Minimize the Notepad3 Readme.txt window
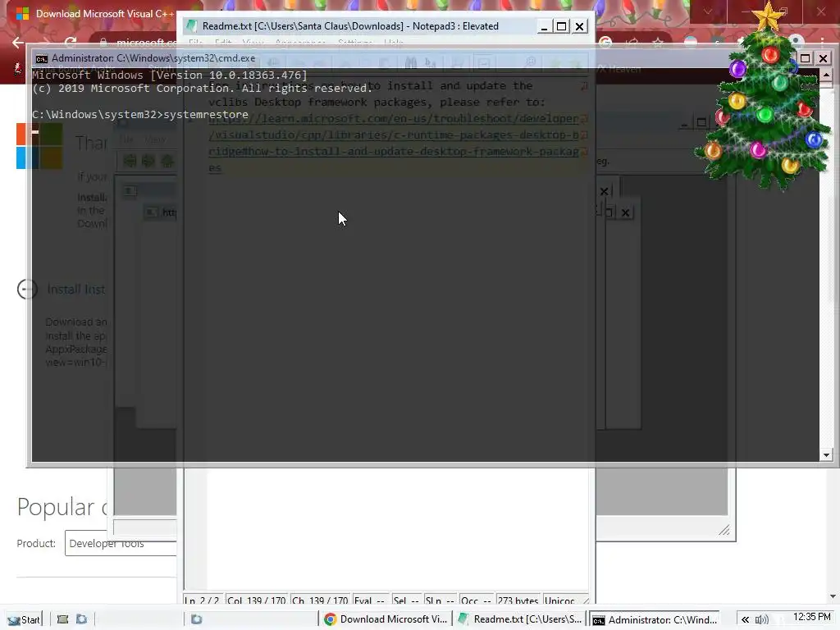Viewport: 840px width, 630px height. pyautogui.click(x=544, y=26)
